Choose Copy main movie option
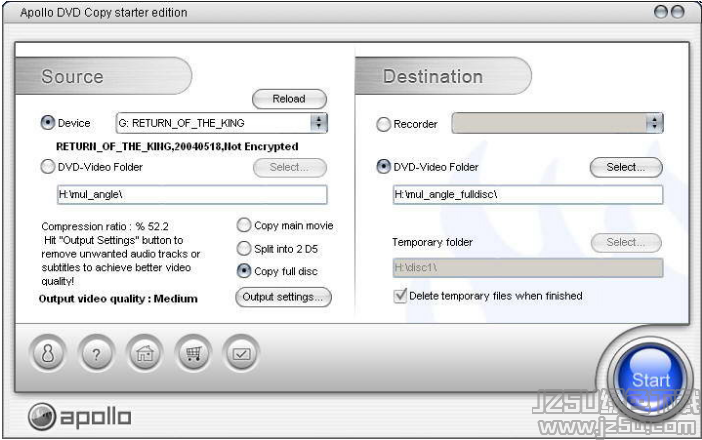This screenshot has height=440, width=702. tap(244, 225)
